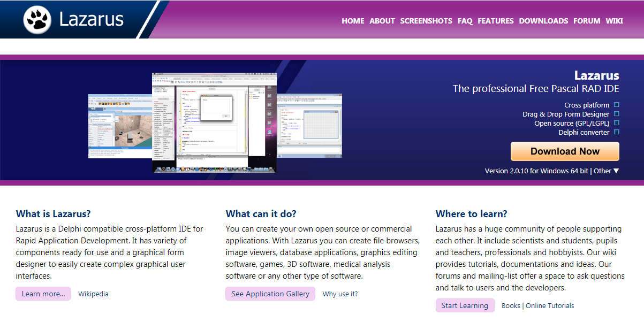The height and width of the screenshot is (330, 644).
Task: Open the HOME menu item
Action: click(x=353, y=21)
